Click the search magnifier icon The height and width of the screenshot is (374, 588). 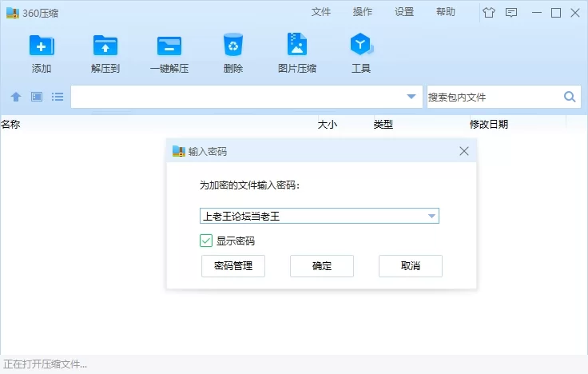pos(570,97)
